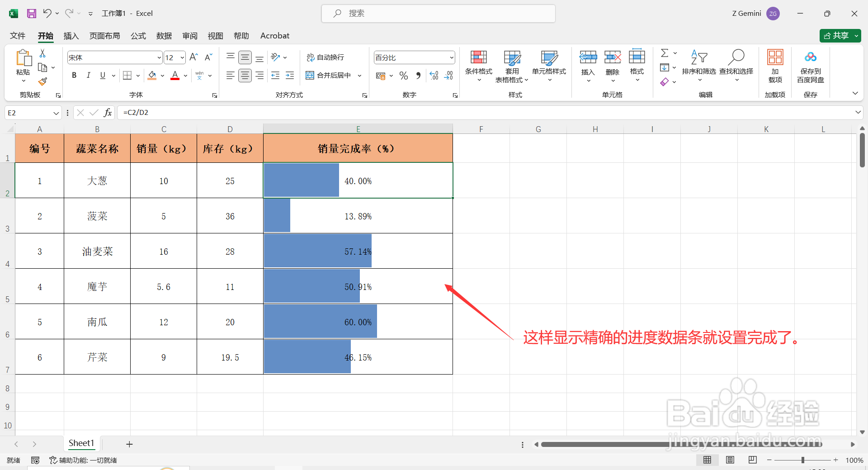The height and width of the screenshot is (470, 868).
Task: Open the text orientation icon
Action: point(275,57)
